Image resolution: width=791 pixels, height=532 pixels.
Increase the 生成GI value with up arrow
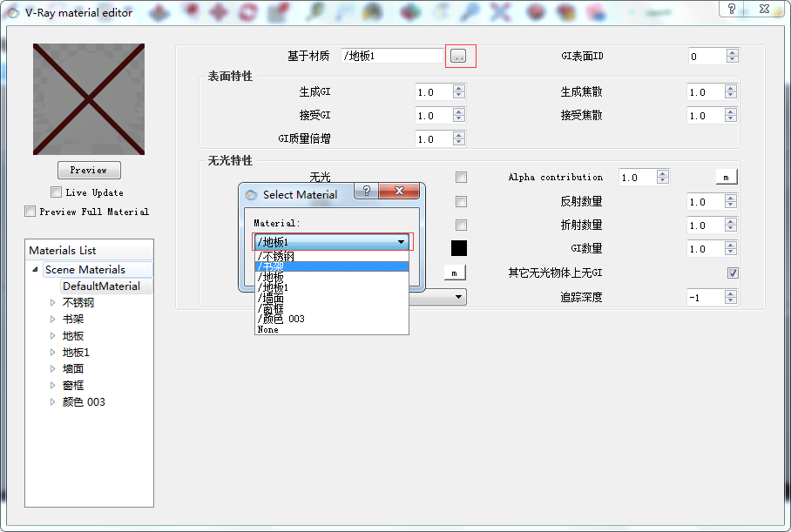pyautogui.click(x=458, y=88)
